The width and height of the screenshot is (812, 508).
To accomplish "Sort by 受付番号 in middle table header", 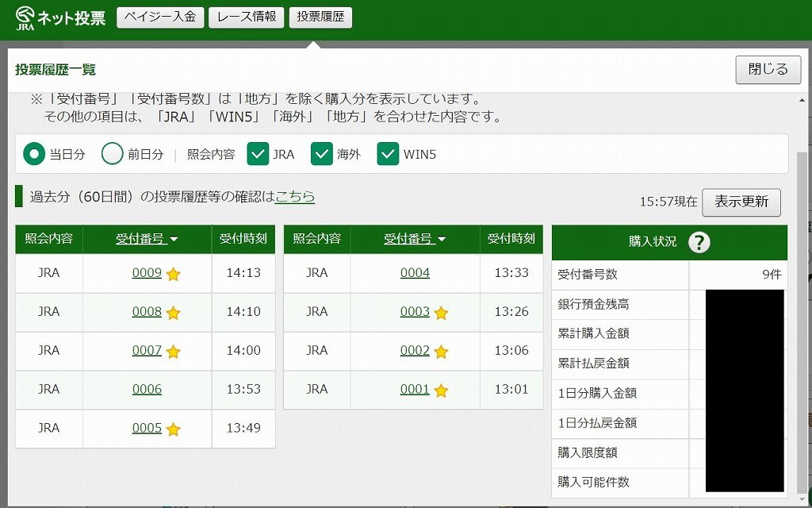I will pos(415,239).
